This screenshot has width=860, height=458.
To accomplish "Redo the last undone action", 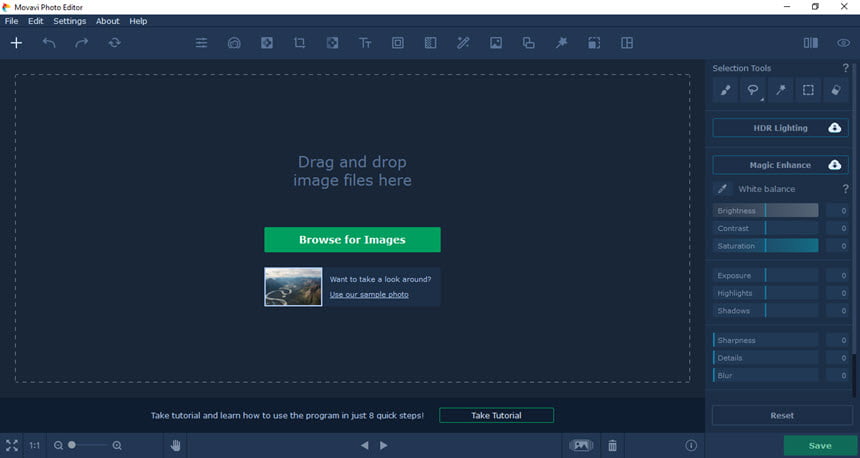I will click(82, 43).
